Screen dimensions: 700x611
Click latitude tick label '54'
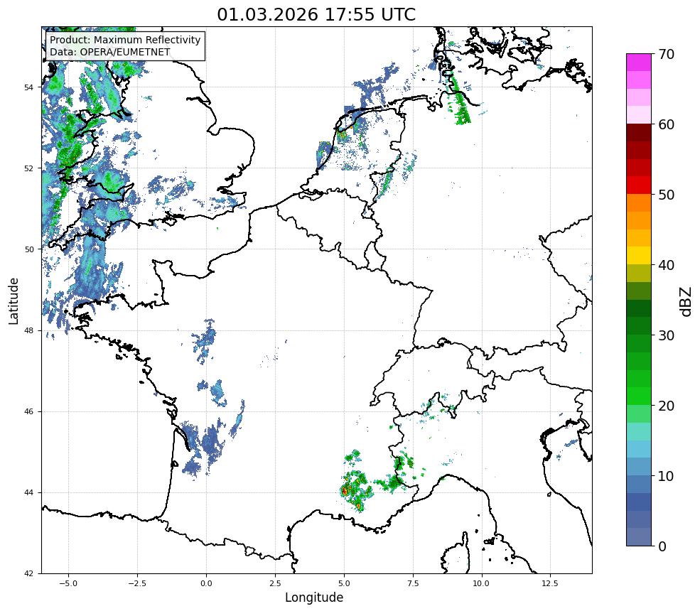click(29, 87)
